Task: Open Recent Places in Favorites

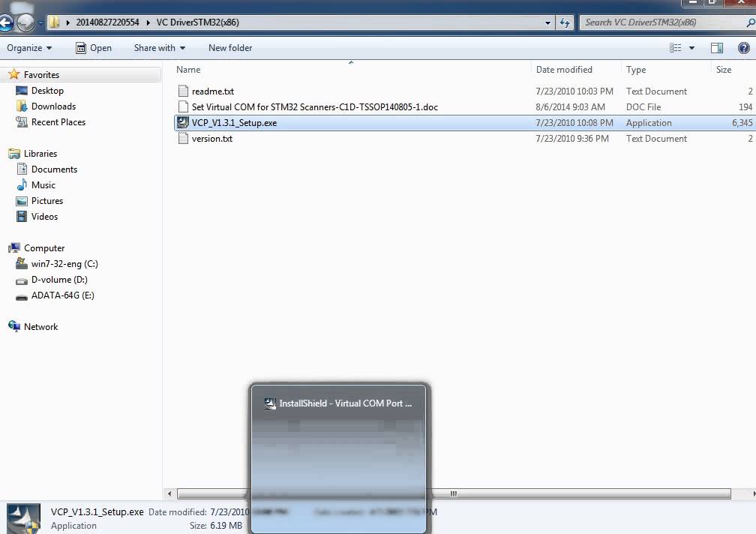Action: (x=58, y=122)
